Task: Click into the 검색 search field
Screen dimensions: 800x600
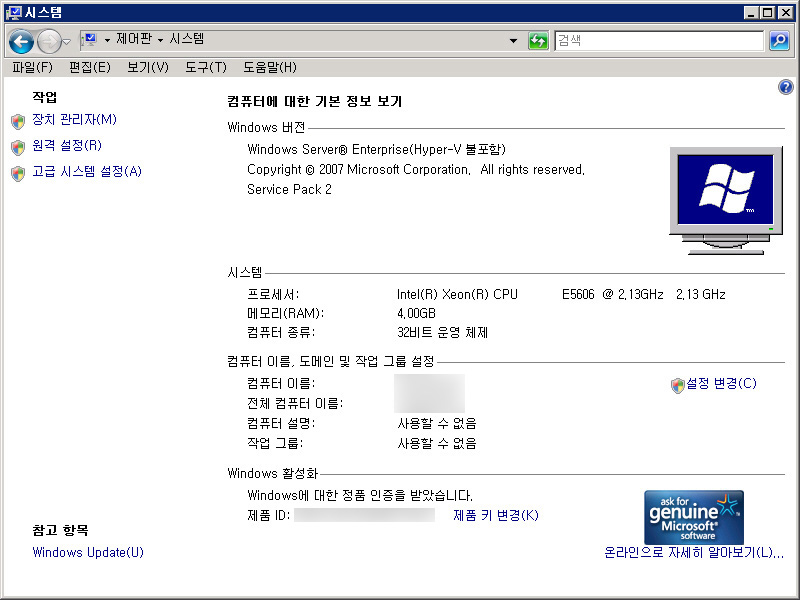Action: (x=659, y=40)
